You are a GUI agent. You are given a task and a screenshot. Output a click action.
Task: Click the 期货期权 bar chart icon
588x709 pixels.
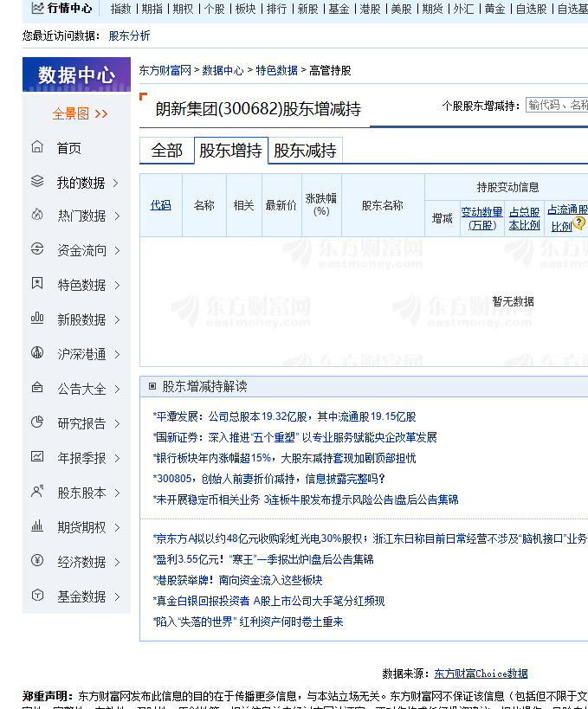37,525
